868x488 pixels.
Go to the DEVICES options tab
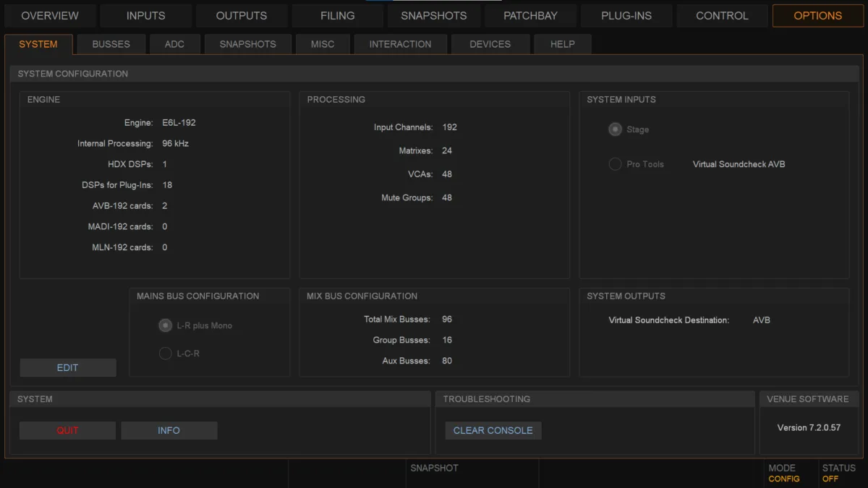pyautogui.click(x=490, y=44)
